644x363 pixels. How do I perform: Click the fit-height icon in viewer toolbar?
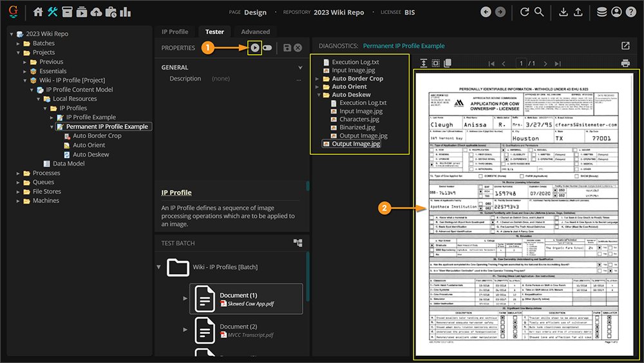[424, 63]
